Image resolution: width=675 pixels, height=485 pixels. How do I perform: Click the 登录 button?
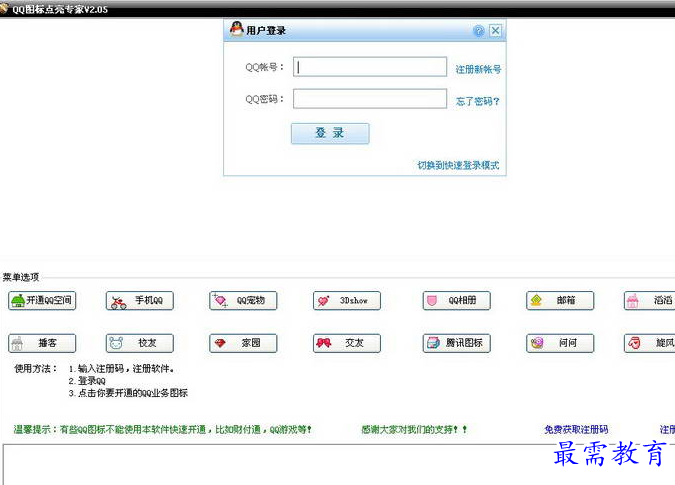point(330,133)
